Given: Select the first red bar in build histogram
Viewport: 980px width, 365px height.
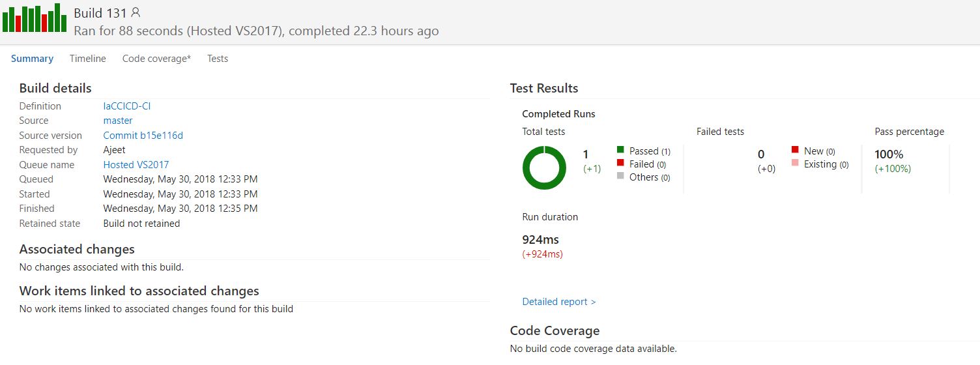Looking at the screenshot, I should click(18, 23).
